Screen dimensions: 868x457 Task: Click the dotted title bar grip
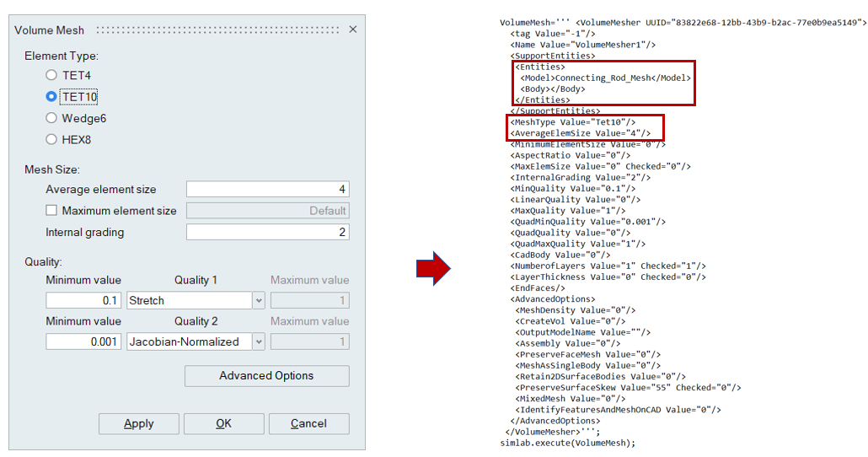click(217, 30)
